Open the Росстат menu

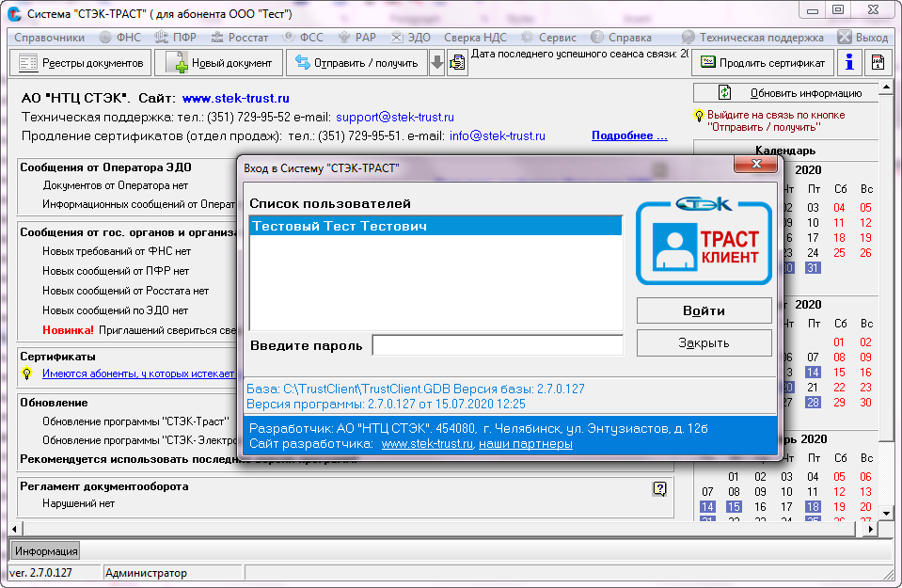(x=239, y=38)
